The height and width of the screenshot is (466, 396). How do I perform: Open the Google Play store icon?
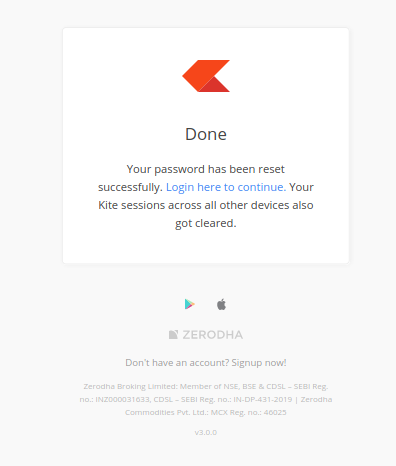pos(190,304)
